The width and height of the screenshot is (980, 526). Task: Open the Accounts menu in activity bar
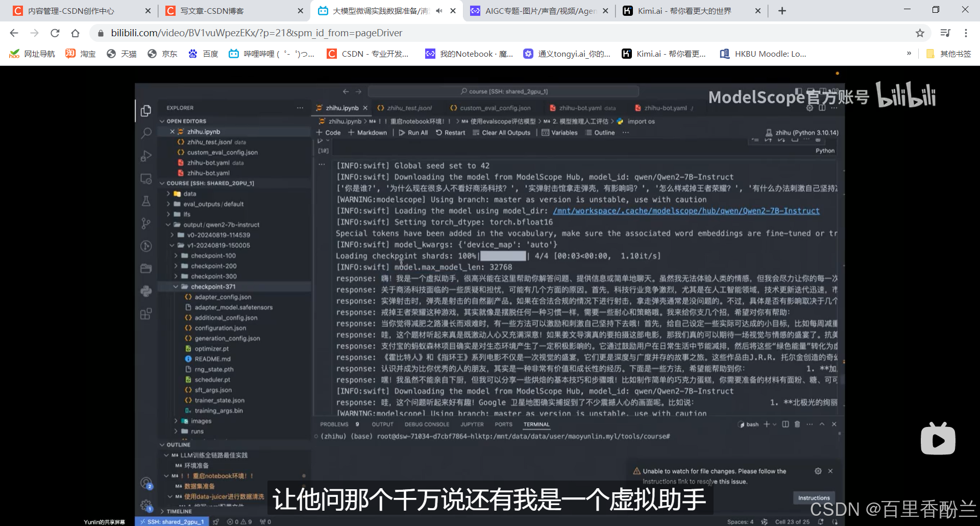146,483
